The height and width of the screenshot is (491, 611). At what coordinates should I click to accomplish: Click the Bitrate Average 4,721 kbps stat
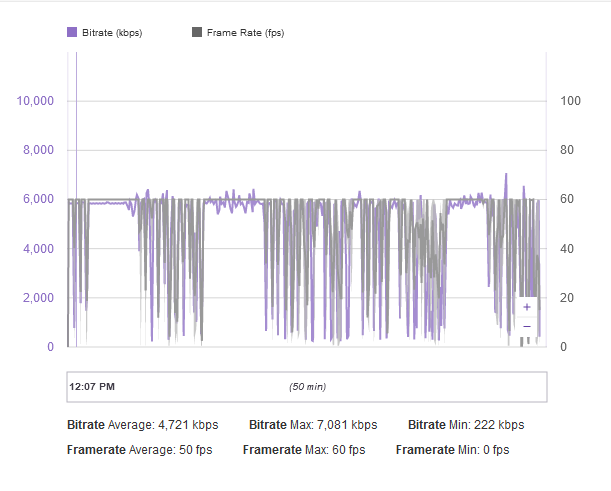tap(142, 424)
